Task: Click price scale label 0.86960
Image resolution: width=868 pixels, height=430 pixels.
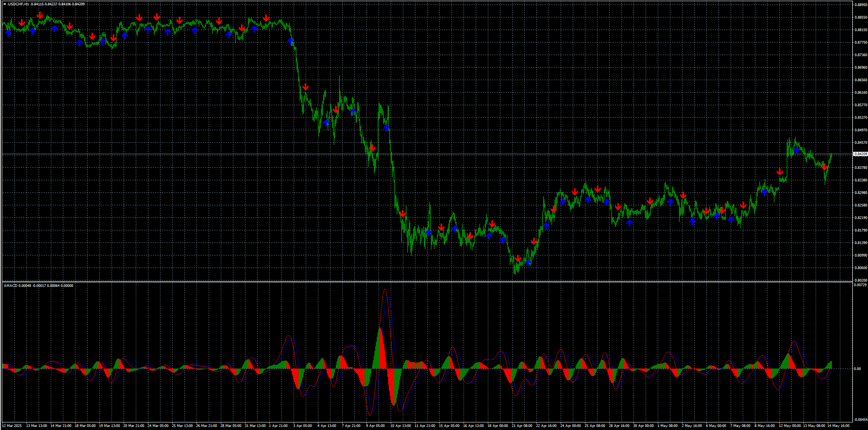Action: [x=860, y=67]
